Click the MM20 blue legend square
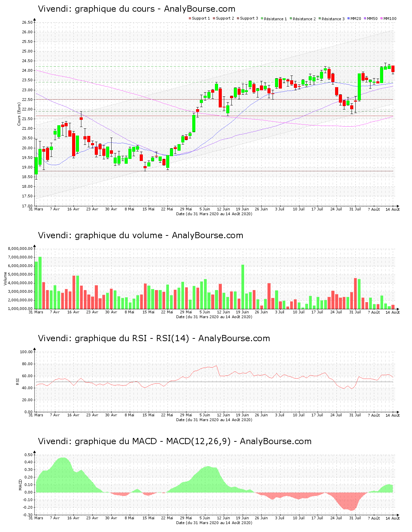Screen dimensions: 412x532 click(x=348, y=18)
